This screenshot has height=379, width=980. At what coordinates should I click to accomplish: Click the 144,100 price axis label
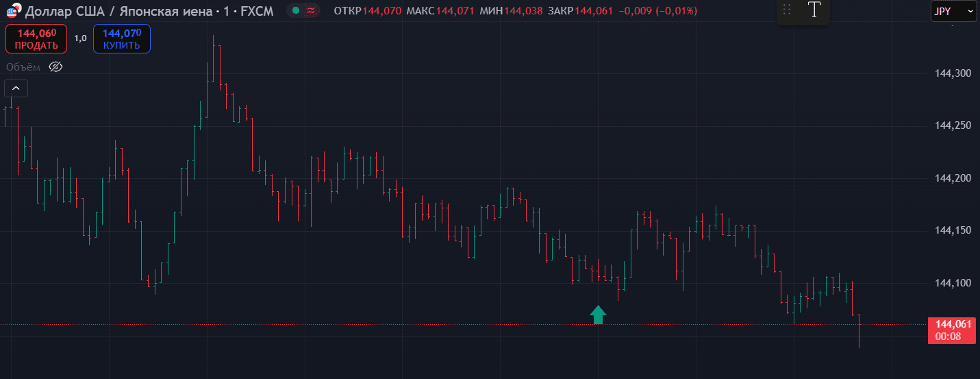953,283
